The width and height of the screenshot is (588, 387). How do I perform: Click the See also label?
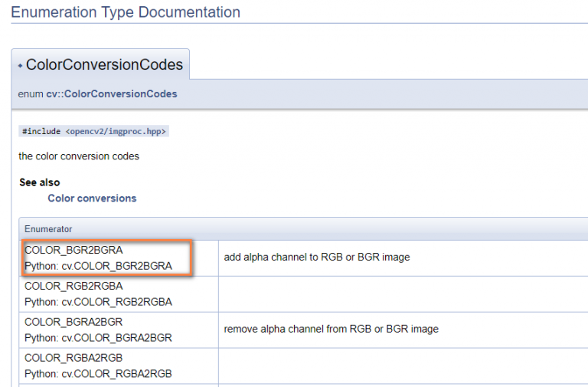[x=40, y=182]
